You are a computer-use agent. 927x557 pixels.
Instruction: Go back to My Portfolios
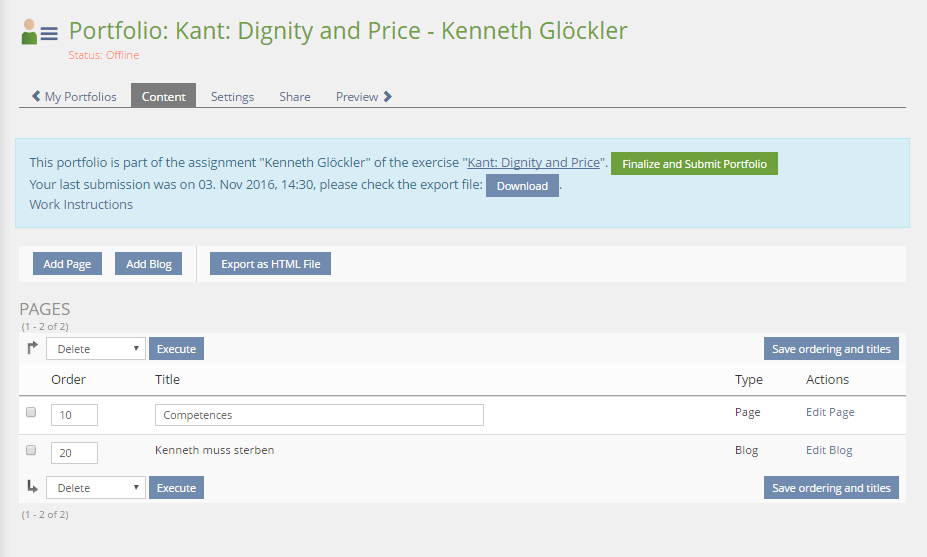coord(74,97)
